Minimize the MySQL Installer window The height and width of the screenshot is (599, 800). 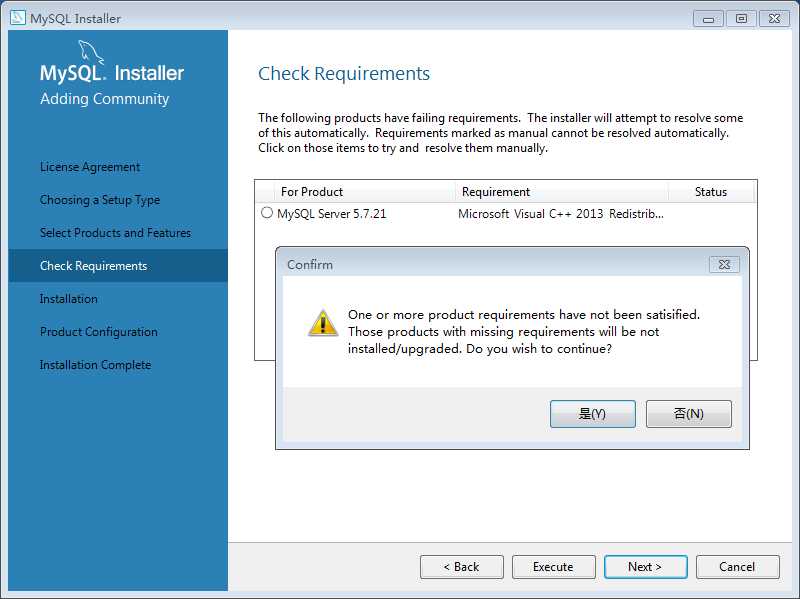[708, 19]
